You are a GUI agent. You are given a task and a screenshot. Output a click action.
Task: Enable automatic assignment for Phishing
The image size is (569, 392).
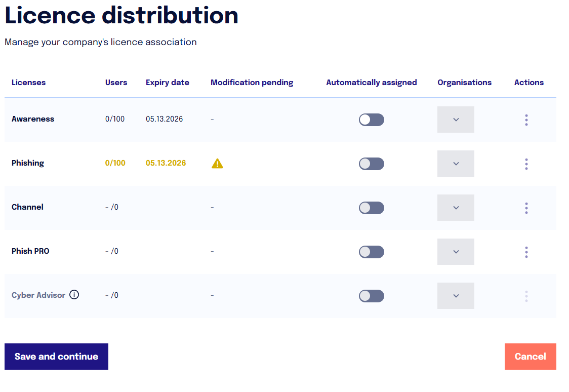coord(371,164)
